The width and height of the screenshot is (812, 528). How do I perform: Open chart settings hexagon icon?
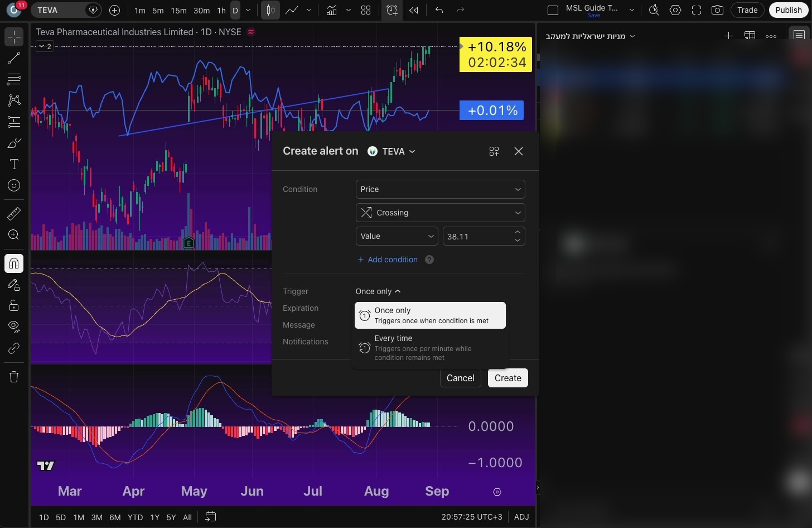click(x=675, y=10)
